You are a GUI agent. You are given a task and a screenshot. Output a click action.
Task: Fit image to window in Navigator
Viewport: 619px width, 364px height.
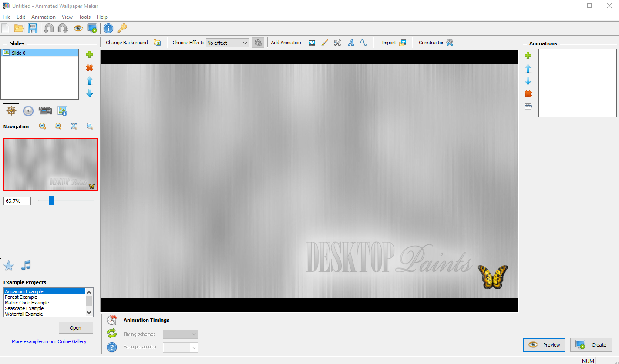[74, 126]
